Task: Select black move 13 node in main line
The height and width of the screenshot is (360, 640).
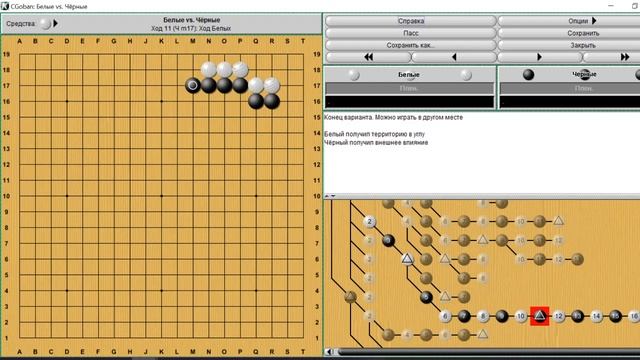Action: pyautogui.click(x=577, y=316)
